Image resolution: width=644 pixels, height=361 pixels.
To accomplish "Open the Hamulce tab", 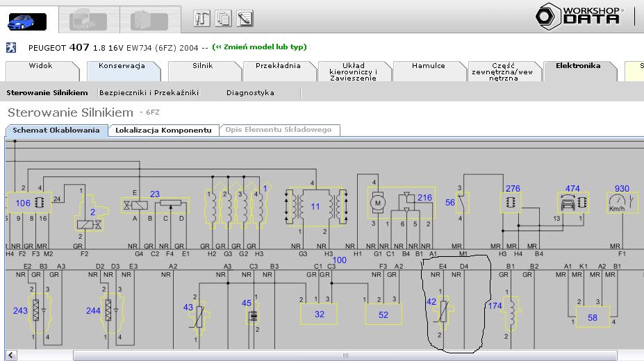I will click(x=429, y=71).
